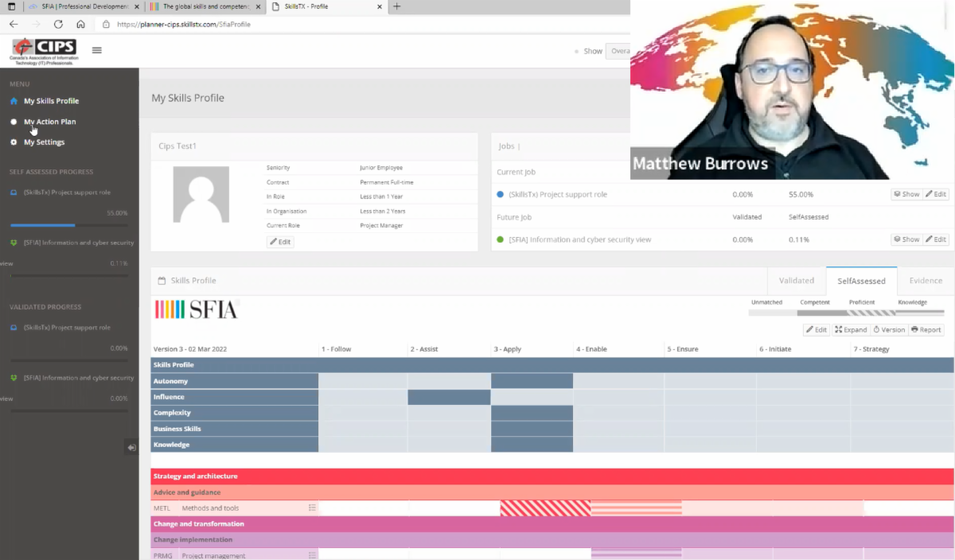The height and width of the screenshot is (560, 955).
Task: Show the Project support role job
Action: point(906,194)
